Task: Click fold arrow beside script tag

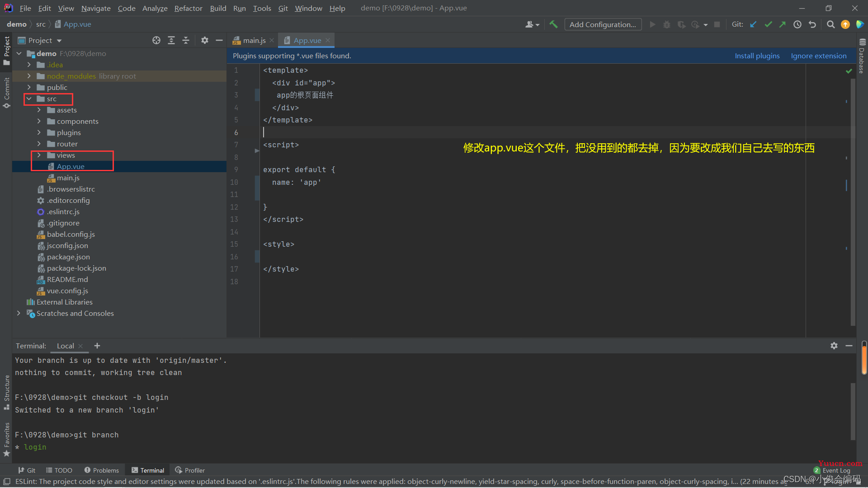Action: click(257, 150)
